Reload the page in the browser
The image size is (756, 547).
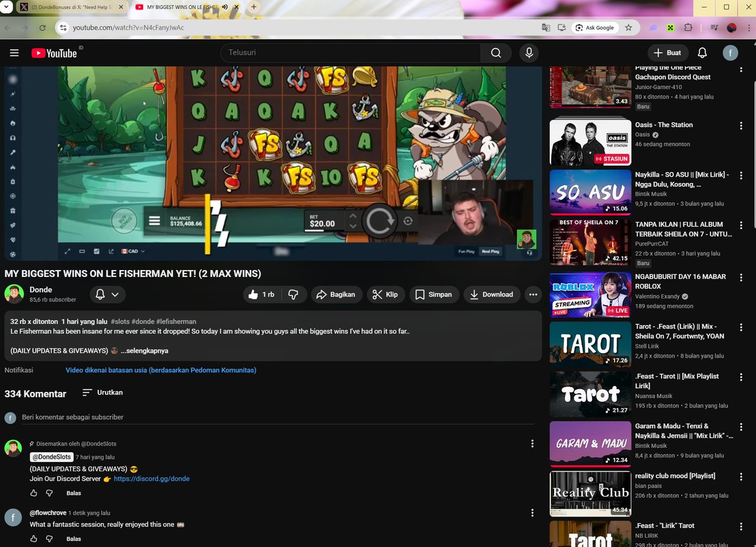click(x=42, y=28)
